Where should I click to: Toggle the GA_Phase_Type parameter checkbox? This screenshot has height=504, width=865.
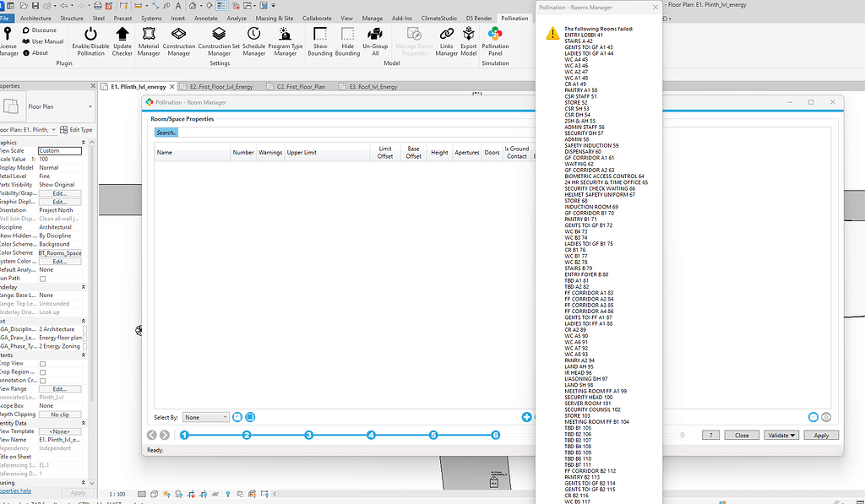click(85, 346)
